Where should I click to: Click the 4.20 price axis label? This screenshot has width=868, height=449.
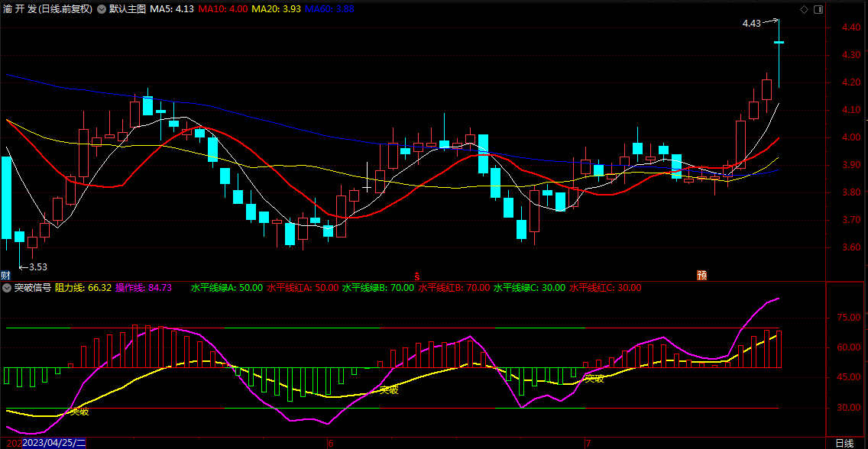[x=850, y=82]
